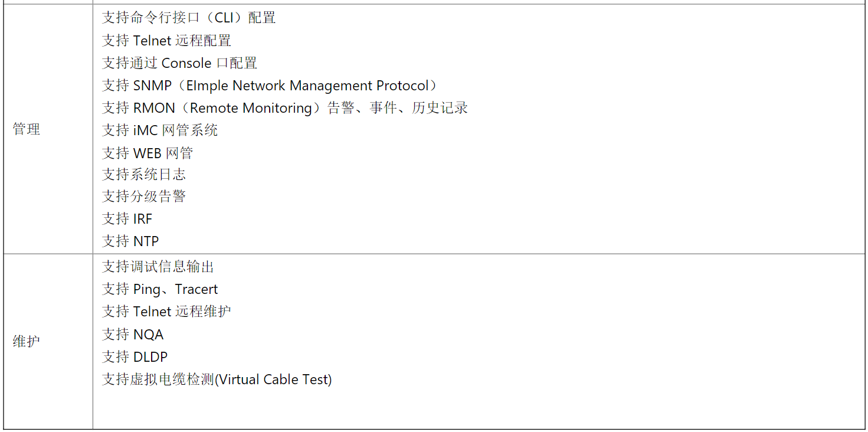Click the word Tracert in maintenance section
The height and width of the screenshot is (432, 868).
tap(196, 289)
